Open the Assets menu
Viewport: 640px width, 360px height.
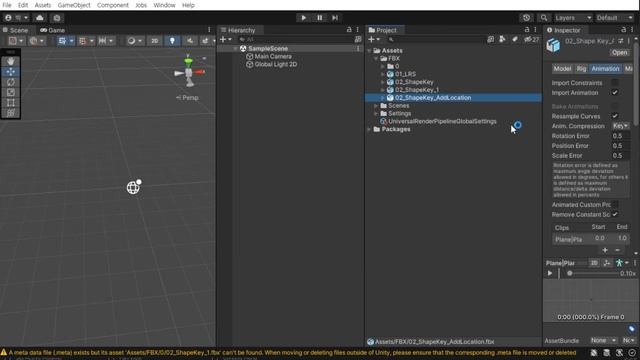(42, 5)
